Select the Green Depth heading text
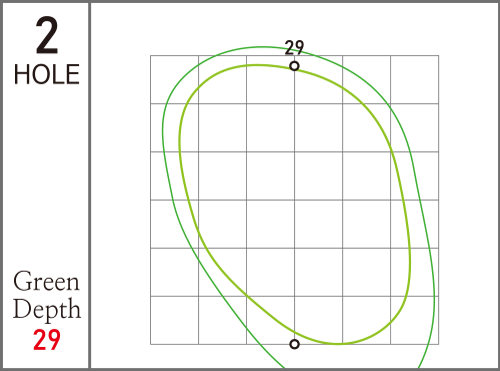The width and height of the screenshot is (500, 371). 47,295
